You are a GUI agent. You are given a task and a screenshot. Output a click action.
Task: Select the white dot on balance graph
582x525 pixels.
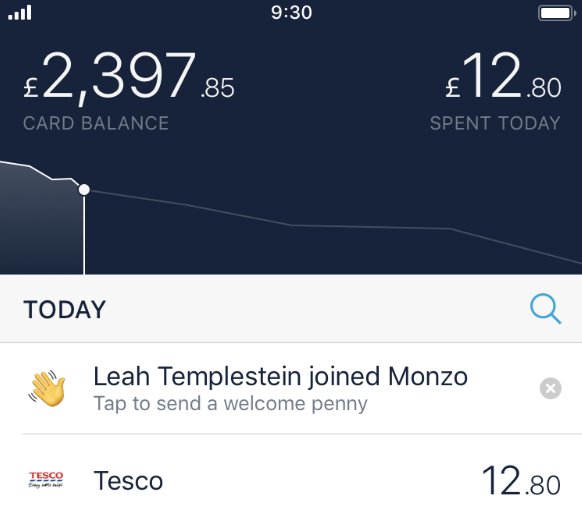point(84,189)
